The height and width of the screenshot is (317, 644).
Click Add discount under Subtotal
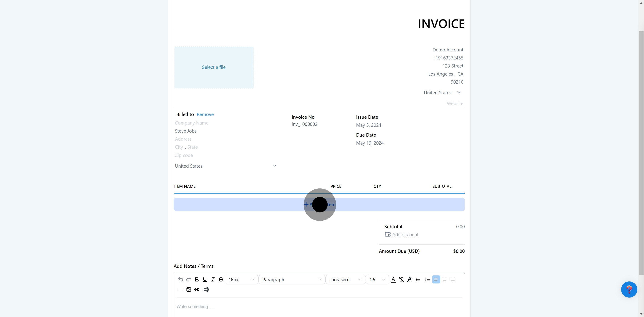pos(405,235)
